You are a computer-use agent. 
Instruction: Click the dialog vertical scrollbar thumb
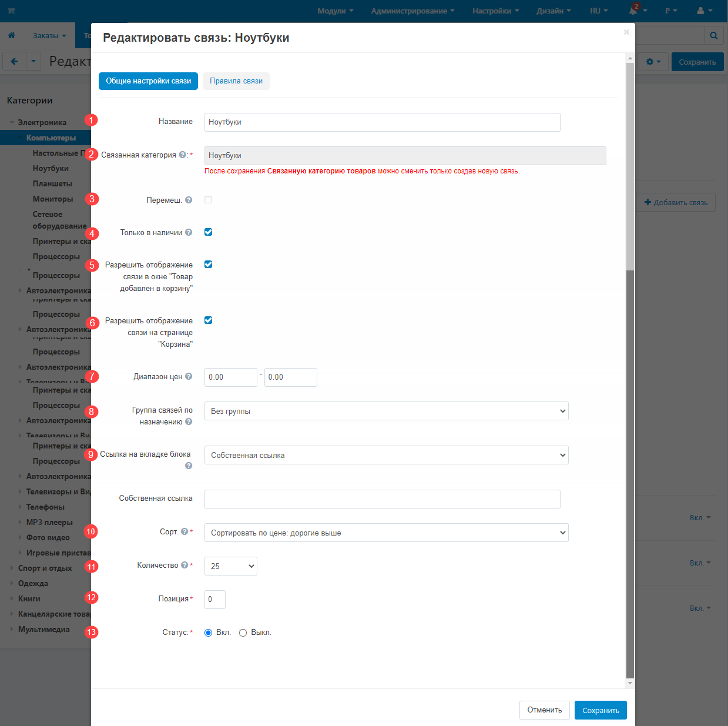pyautogui.click(x=630, y=166)
